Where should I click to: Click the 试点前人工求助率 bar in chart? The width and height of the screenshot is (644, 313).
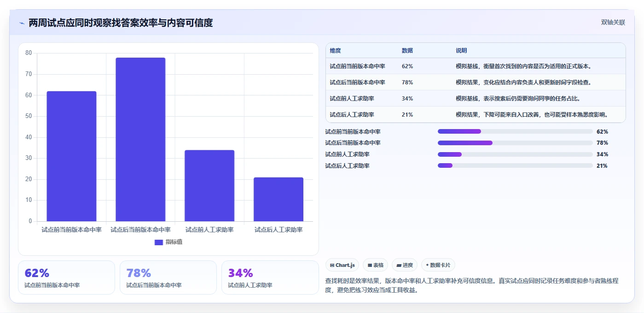click(x=209, y=186)
